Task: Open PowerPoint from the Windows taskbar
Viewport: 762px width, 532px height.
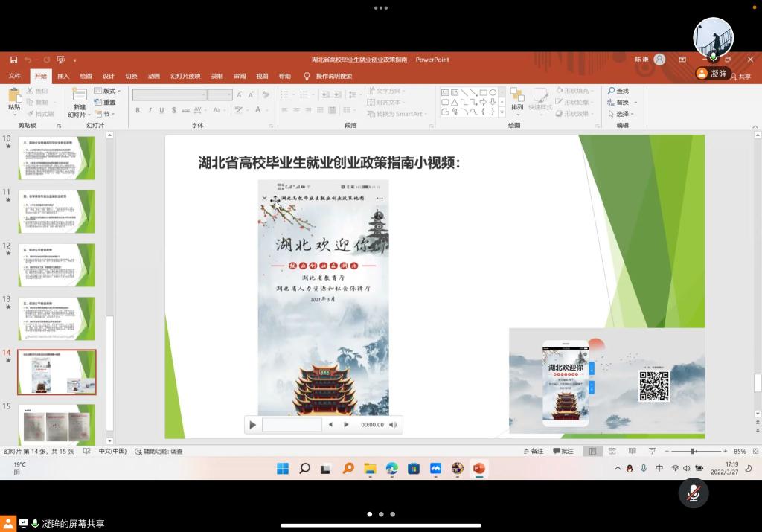Action: [478, 468]
